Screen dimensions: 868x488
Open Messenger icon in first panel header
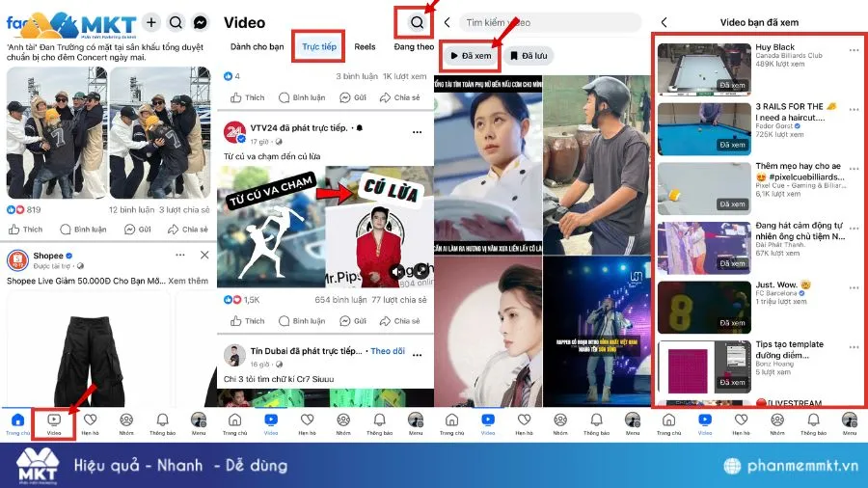click(x=200, y=23)
